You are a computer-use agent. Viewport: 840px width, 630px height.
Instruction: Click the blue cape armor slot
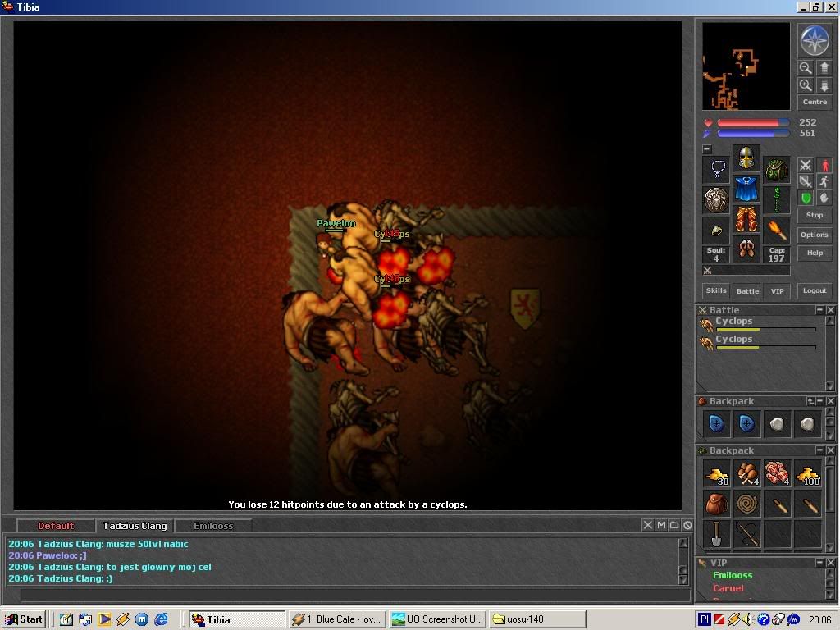point(746,188)
